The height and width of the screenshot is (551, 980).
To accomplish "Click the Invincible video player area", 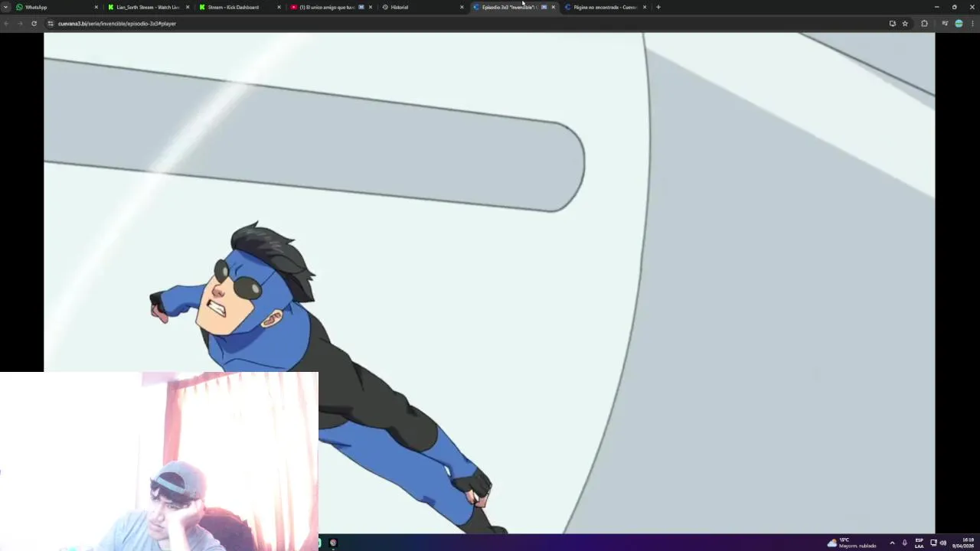I will (489, 283).
